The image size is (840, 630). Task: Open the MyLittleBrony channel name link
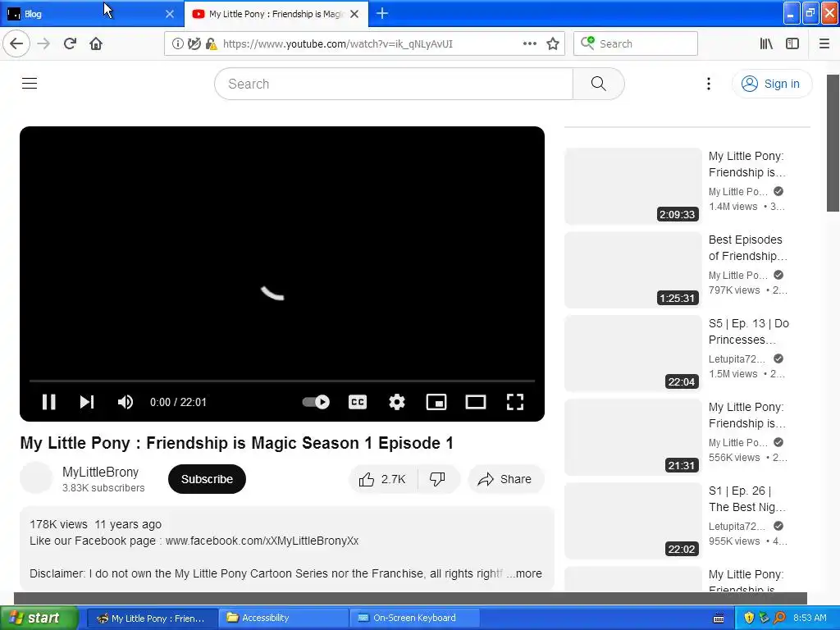click(101, 472)
